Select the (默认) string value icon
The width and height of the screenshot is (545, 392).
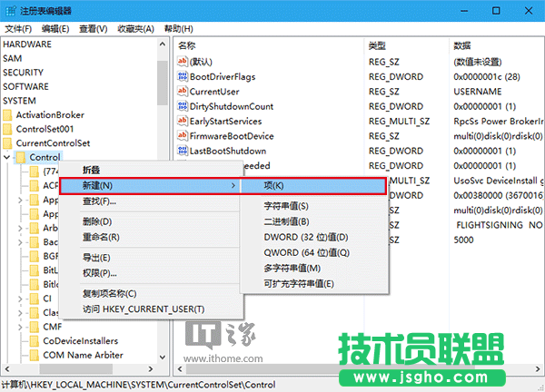pos(183,62)
